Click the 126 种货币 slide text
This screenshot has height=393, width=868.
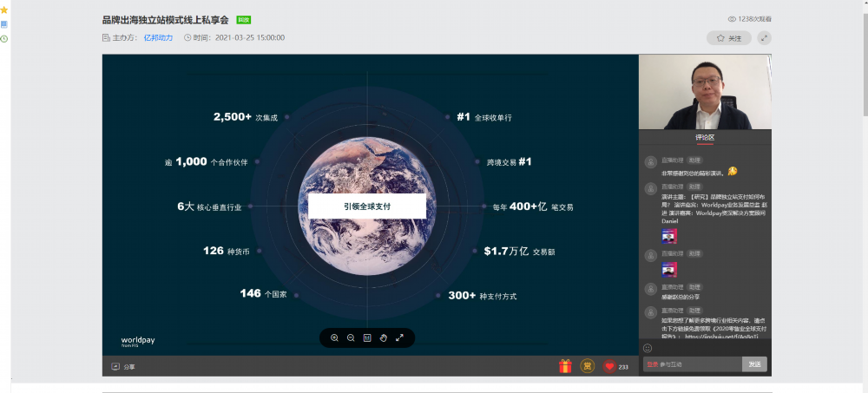tap(226, 251)
